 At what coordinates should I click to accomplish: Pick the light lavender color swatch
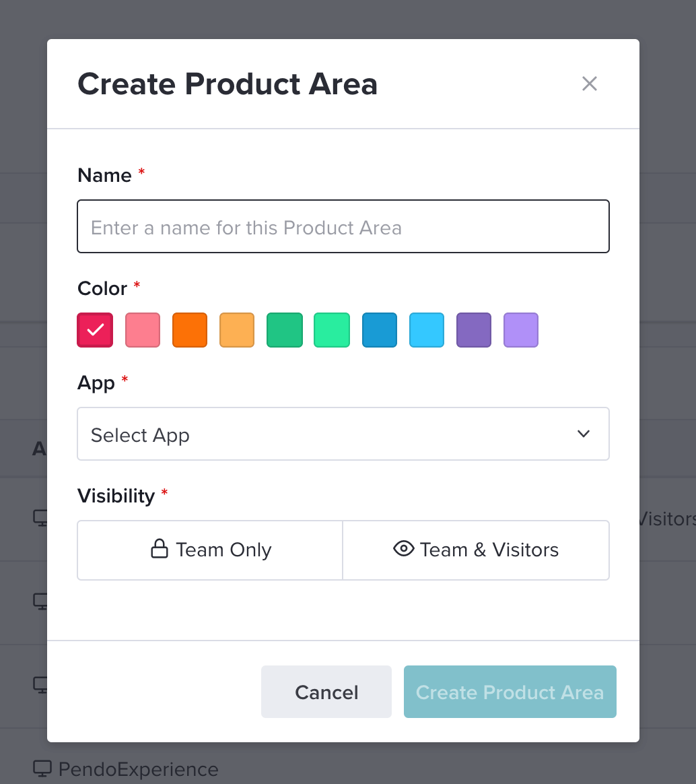coord(521,330)
